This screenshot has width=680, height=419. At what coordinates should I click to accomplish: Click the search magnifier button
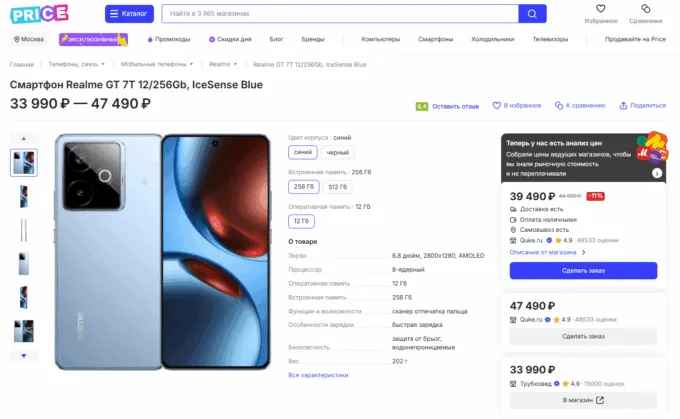(532, 13)
